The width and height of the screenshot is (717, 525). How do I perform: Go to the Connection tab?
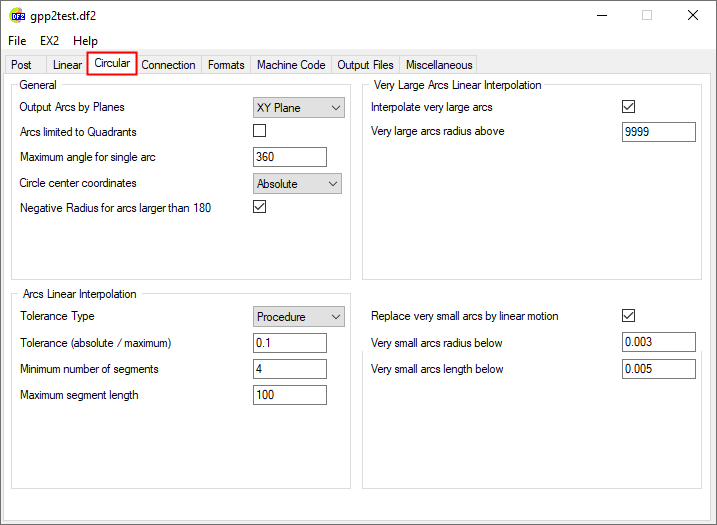pos(168,65)
